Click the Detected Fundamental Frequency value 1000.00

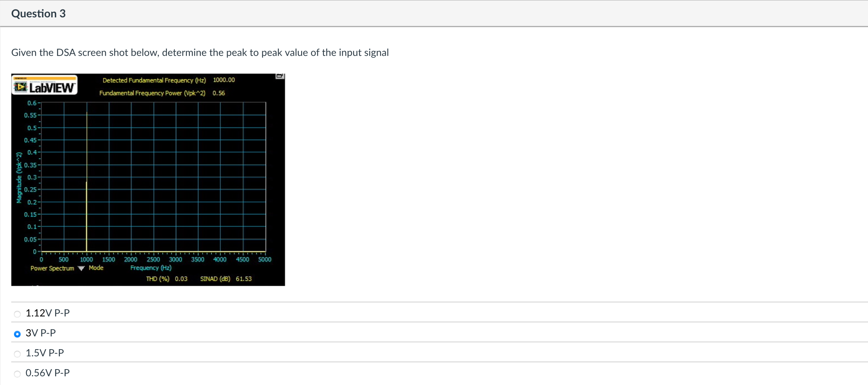click(x=223, y=80)
